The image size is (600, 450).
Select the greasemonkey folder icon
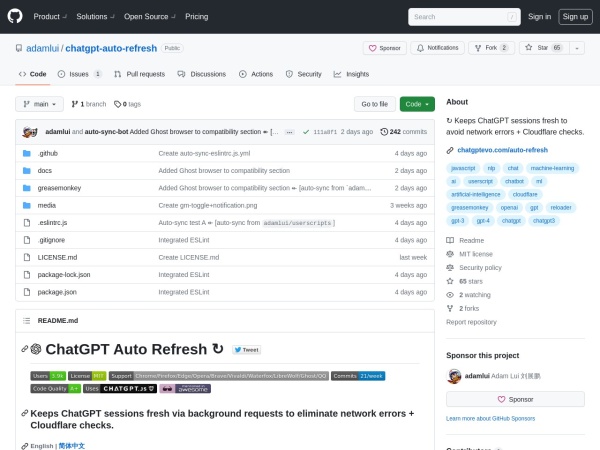point(26,188)
